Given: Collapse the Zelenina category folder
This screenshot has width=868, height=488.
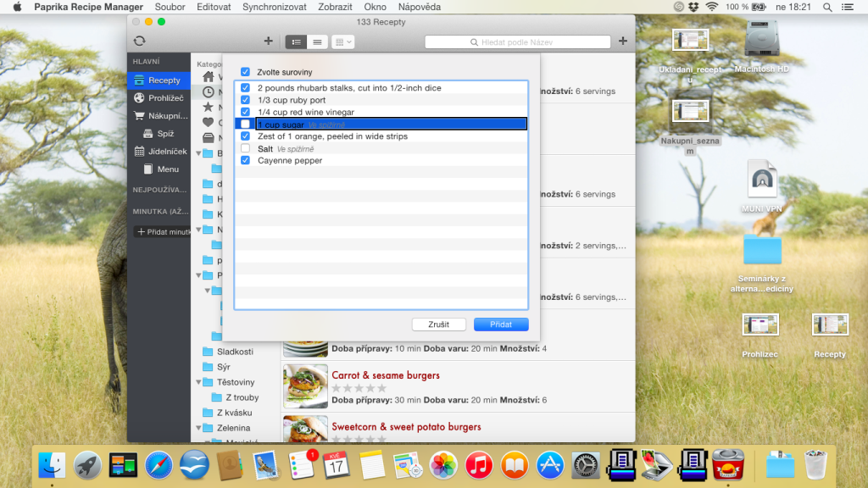Looking at the screenshot, I should point(198,428).
